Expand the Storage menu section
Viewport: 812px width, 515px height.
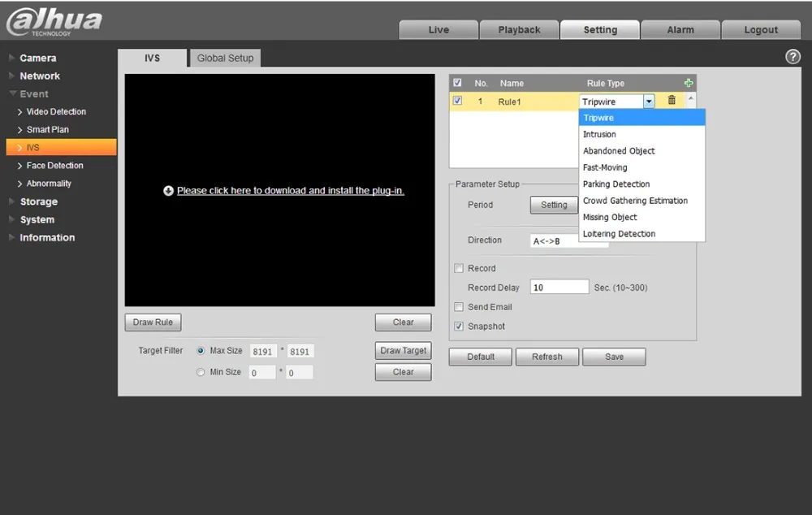click(x=38, y=201)
